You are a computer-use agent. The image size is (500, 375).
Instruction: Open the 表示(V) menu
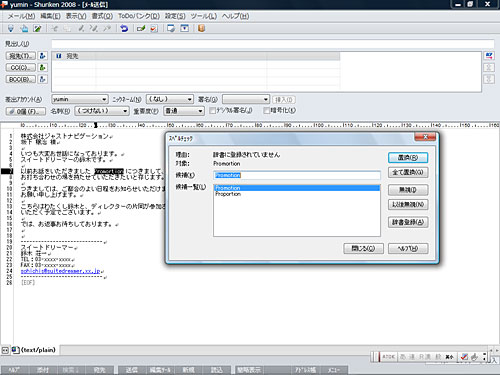[76, 16]
